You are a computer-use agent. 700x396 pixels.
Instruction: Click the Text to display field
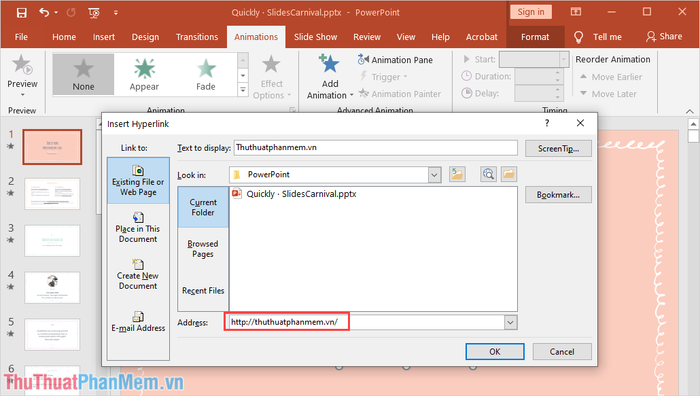click(375, 148)
